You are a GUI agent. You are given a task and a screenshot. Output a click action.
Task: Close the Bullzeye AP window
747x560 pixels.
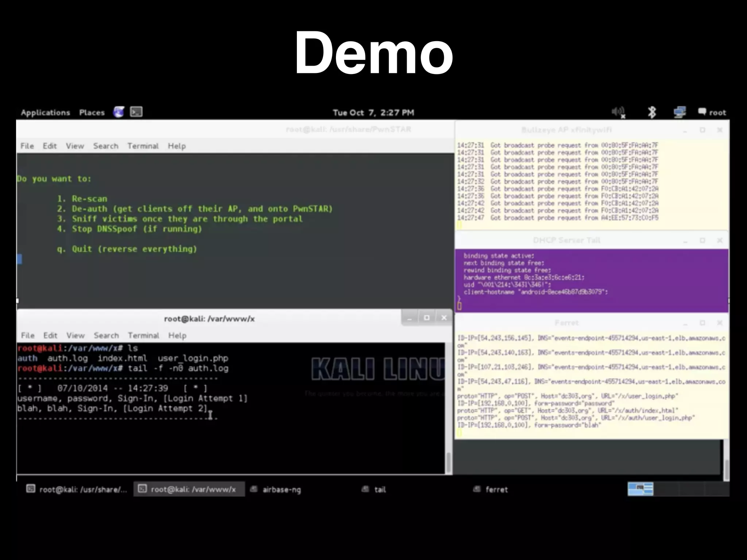(x=720, y=130)
